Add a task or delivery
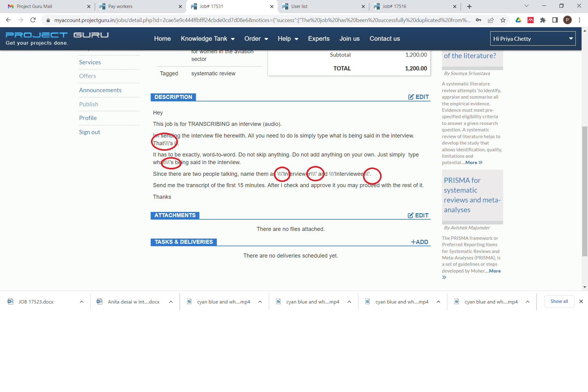 point(419,242)
